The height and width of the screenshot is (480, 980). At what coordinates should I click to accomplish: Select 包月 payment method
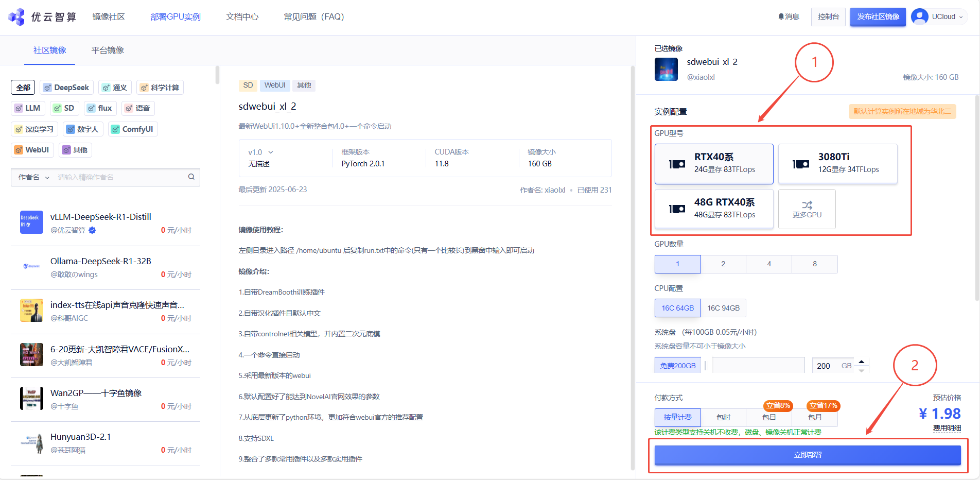[815, 417]
